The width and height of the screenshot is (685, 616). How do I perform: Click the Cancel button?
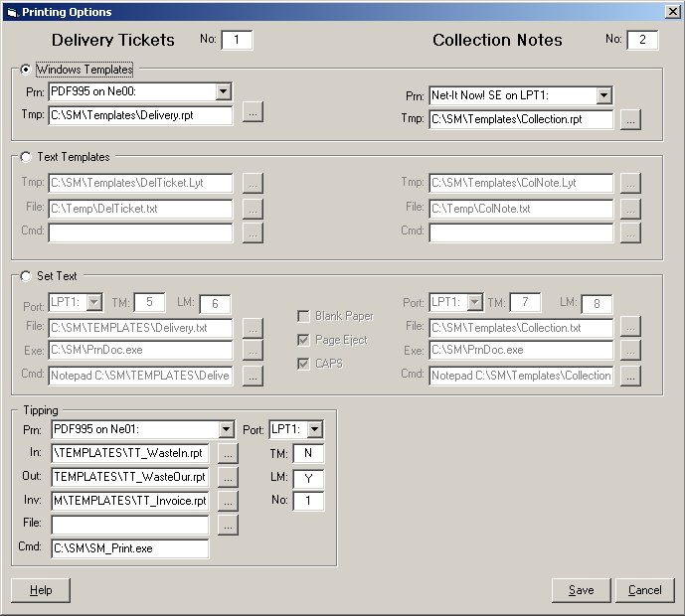click(x=645, y=591)
